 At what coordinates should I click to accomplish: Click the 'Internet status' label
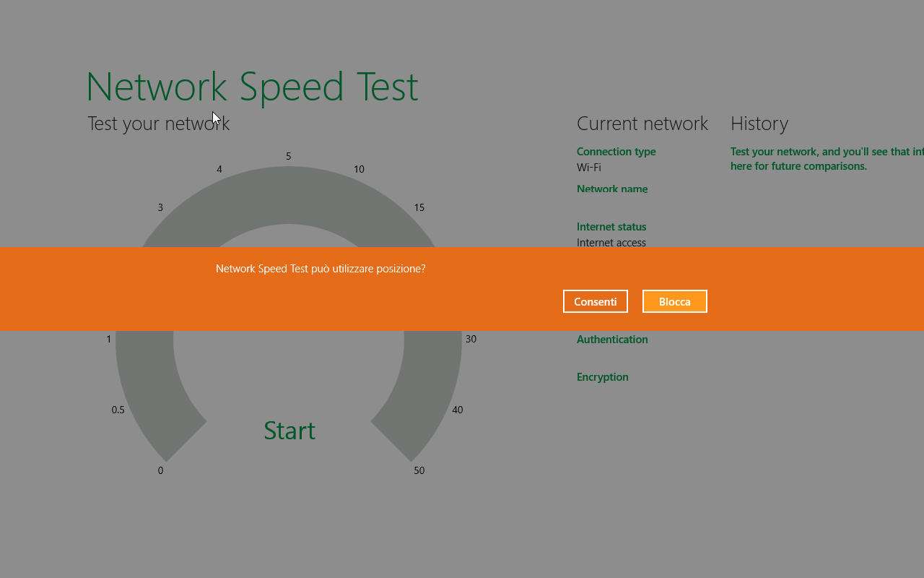pyautogui.click(x=611, y=227)
